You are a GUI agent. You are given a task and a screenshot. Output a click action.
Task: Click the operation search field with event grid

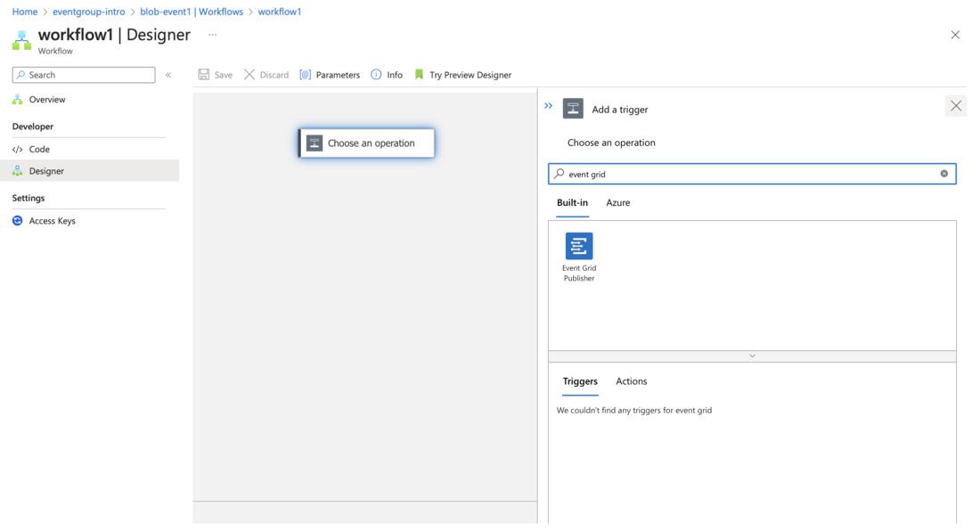[752, 174]
